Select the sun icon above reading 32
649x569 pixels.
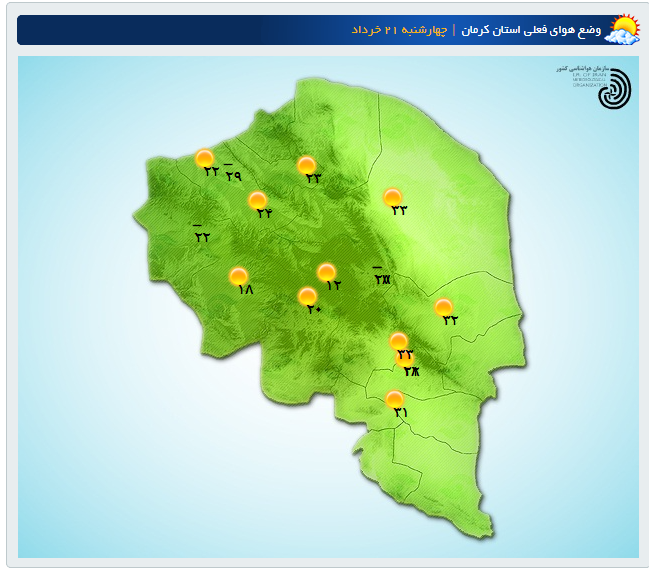coord(443,307)
